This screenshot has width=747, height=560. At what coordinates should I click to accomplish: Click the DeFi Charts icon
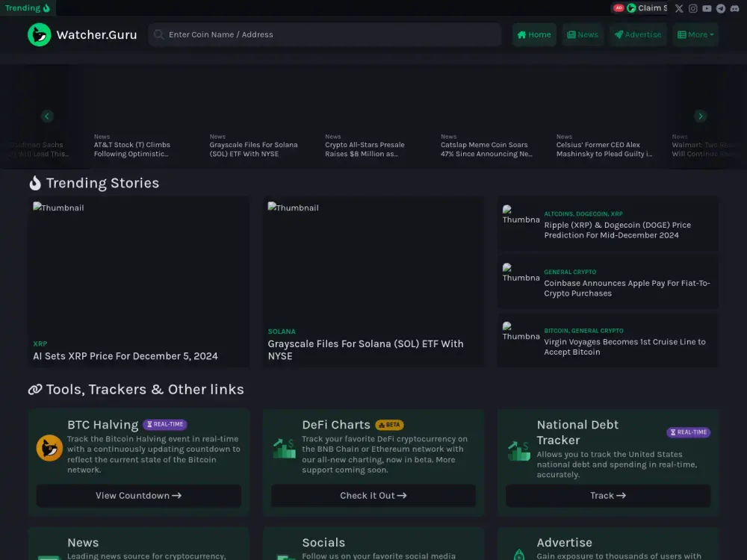284,448
